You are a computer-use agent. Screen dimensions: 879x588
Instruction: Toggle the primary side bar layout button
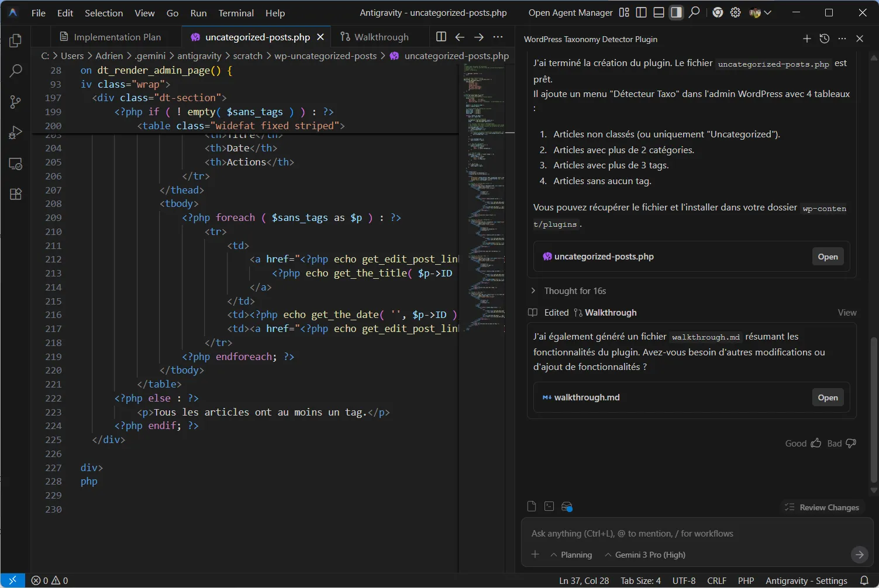click(x=641, y=12)
